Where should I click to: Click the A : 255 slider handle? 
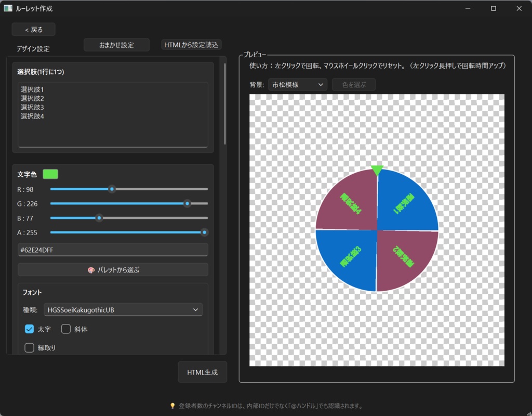click(204, 232)
